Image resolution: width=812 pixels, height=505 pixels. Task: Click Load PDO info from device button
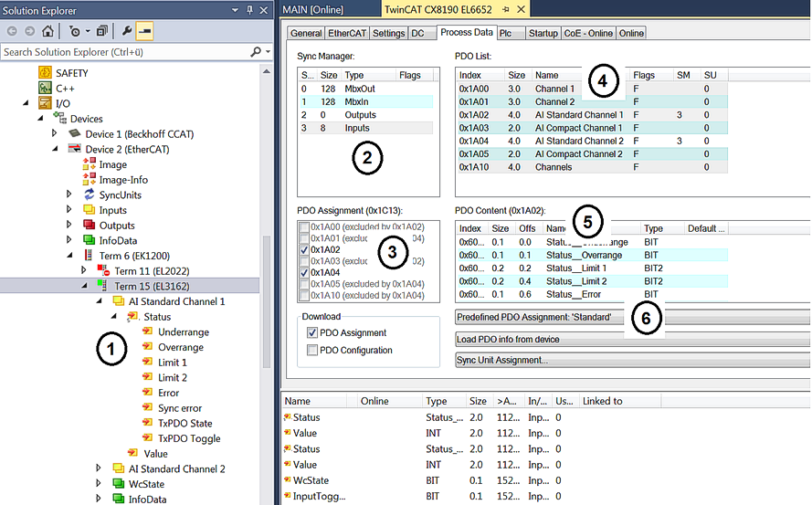[x=632, y=340]
